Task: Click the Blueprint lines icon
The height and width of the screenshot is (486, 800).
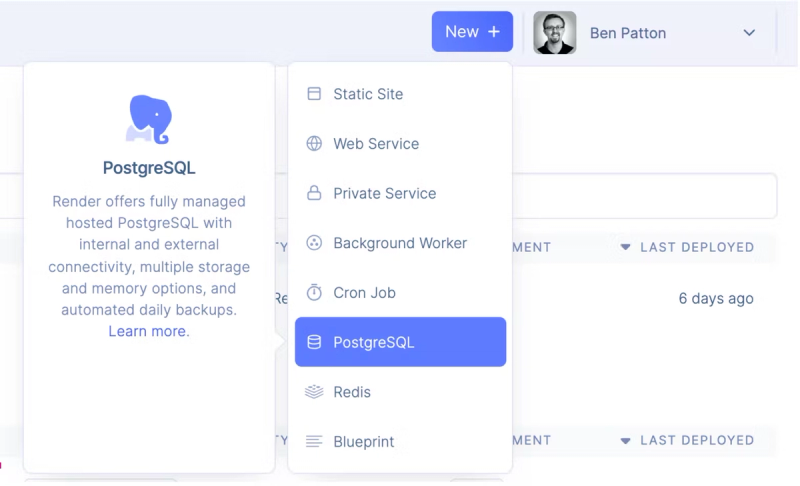Action: [x=314, y=442]
